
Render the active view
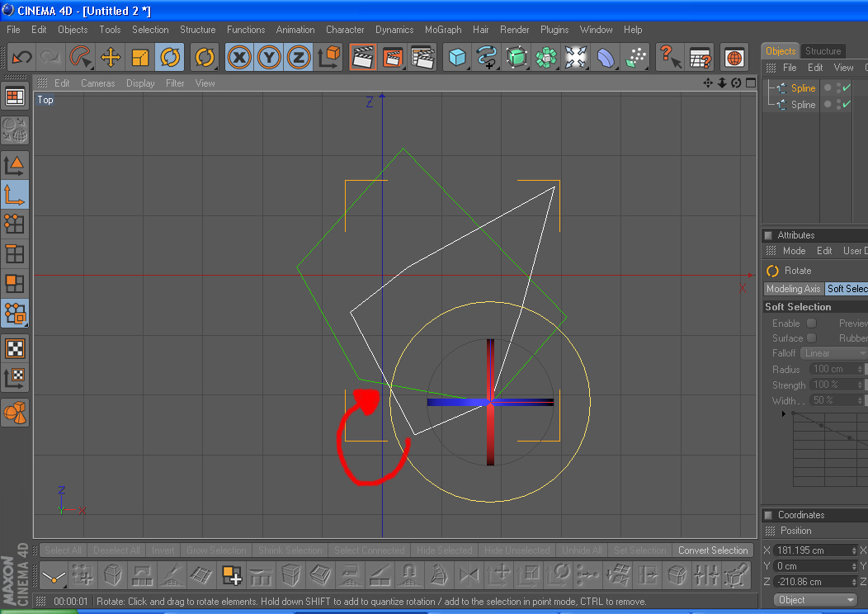[362, 57]
